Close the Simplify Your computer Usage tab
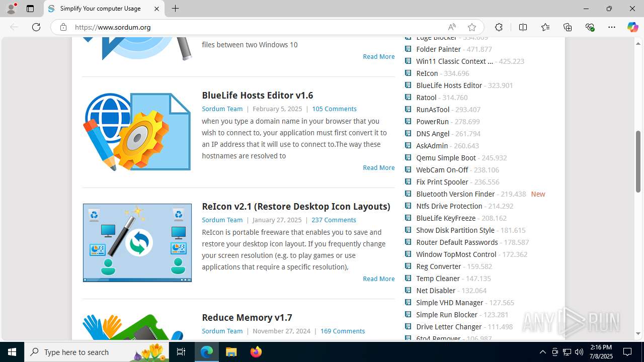 click(x=156, y=9)
